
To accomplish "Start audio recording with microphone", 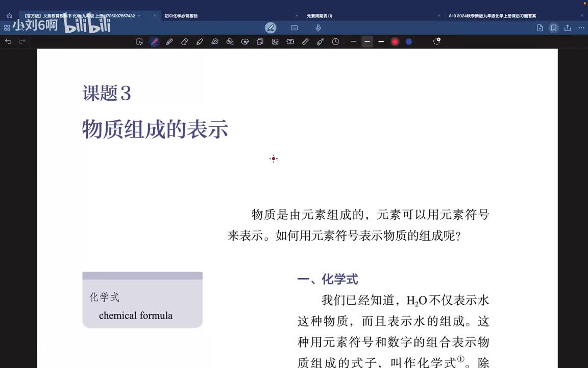I will pos(318,28).
